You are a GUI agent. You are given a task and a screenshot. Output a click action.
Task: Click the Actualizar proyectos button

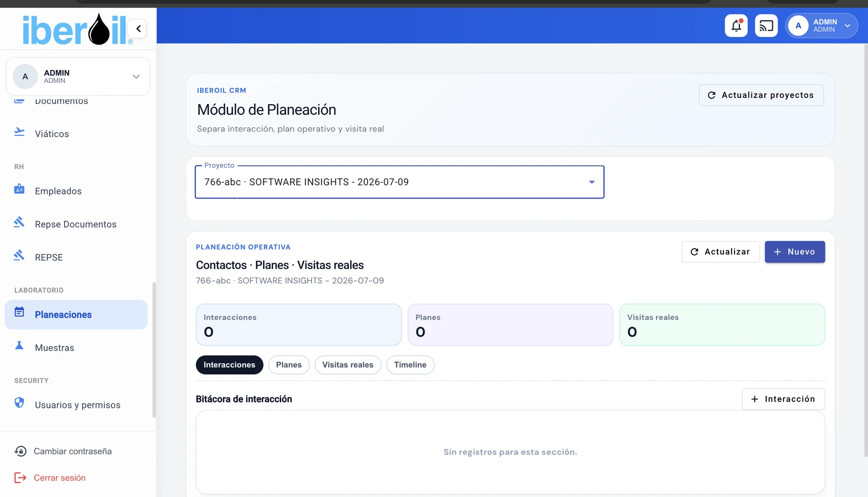pyautogui.click(x=761, y=95)
